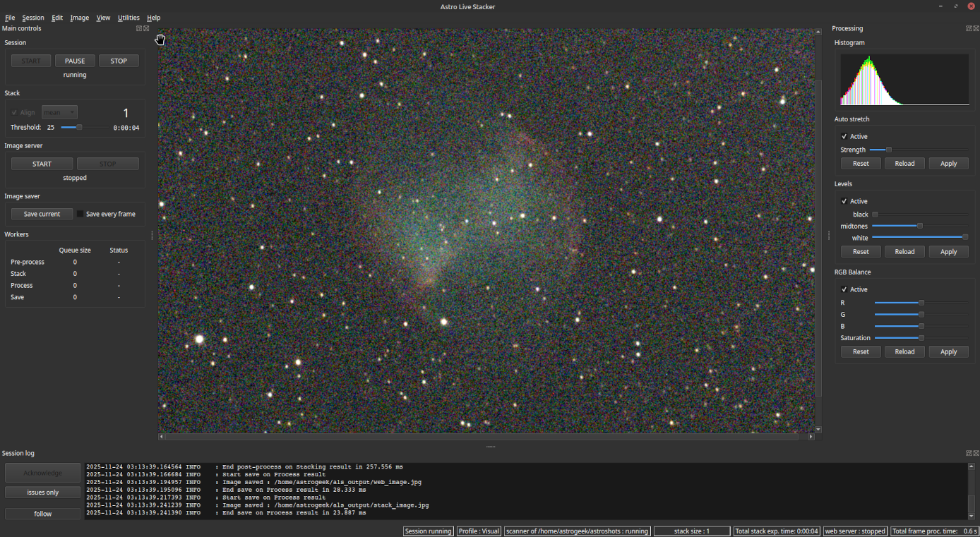Click the histogram display in the Processing panel
The image size is (980, 537).
904,79
